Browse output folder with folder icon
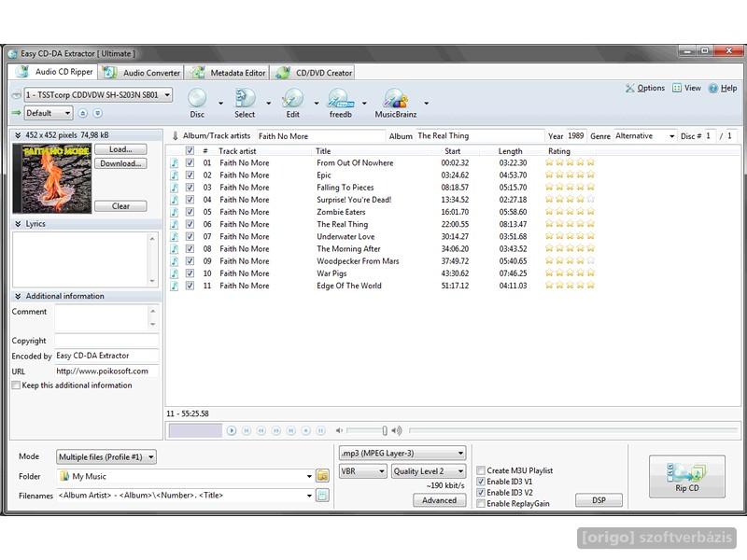Image resolution: width=747 pixels, height=560 pixels. coord(322,476)
